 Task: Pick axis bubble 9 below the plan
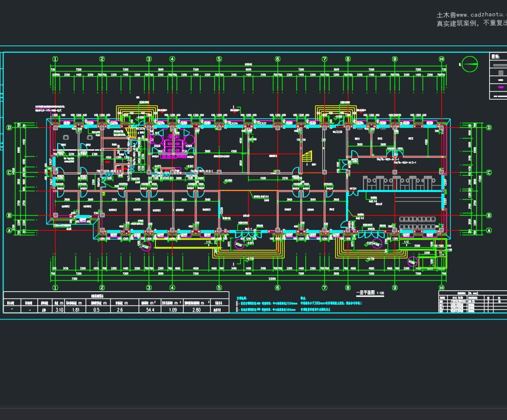click(395, 288)
